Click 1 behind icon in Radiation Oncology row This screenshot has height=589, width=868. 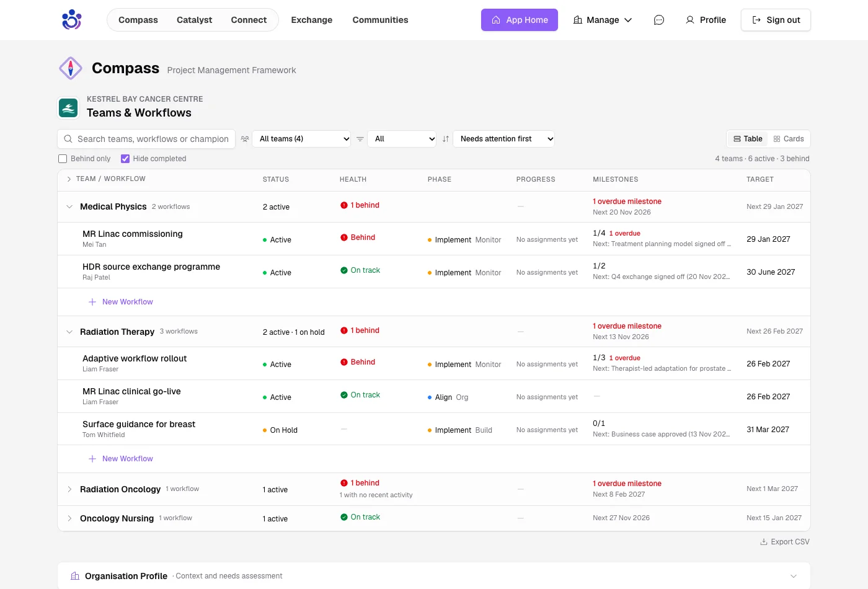click(343, 483)
